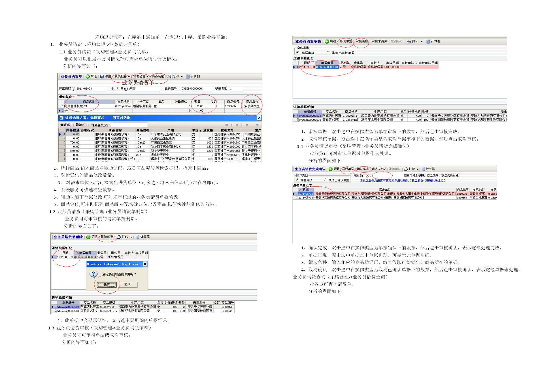The height and width of the screenshot is (392, 555).
Task: Expand 打印 dropdown arrow in 业务员请货单 toolbar
Action: click(182, 77)
